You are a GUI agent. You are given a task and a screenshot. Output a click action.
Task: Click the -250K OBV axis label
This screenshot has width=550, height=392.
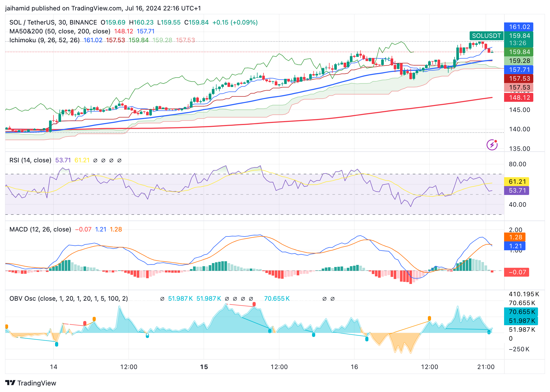pyautogui.click(x=519, y=349)
